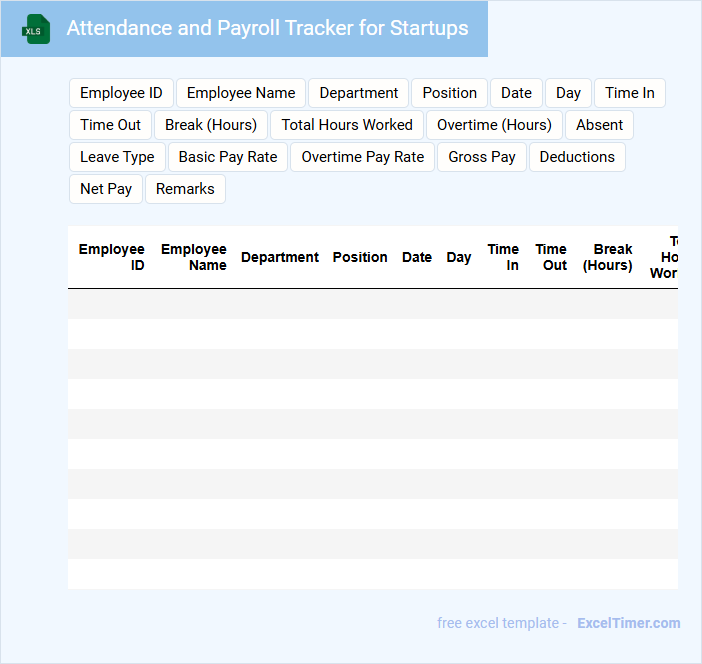The image size is (702, 664).
Task: Click the Total Hours Worked tag
Action: 347,125
